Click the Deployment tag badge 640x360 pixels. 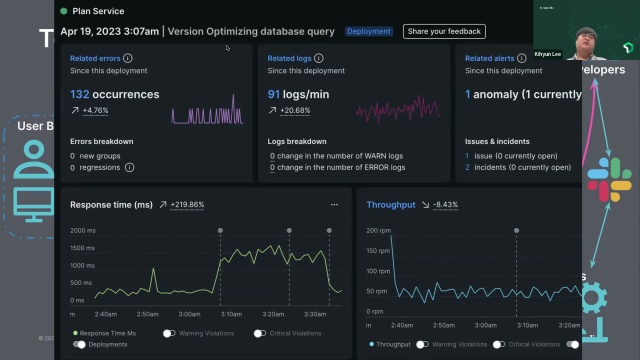369,31
